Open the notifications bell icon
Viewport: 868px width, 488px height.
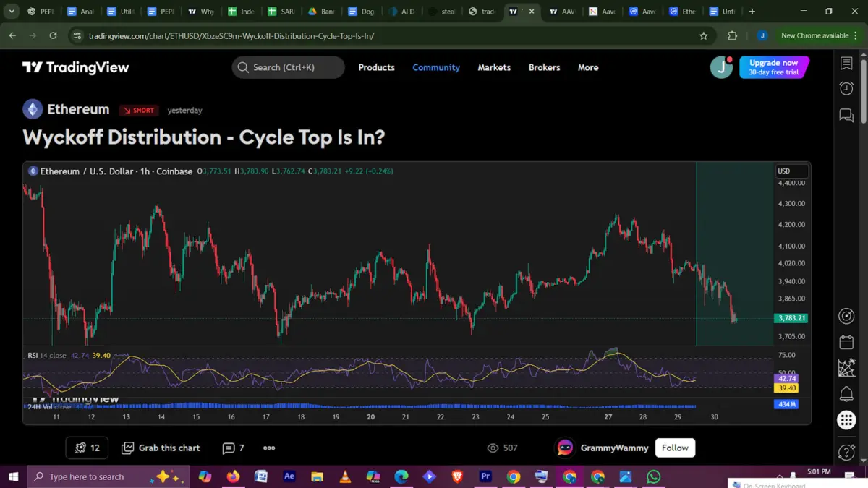point(846,394)
